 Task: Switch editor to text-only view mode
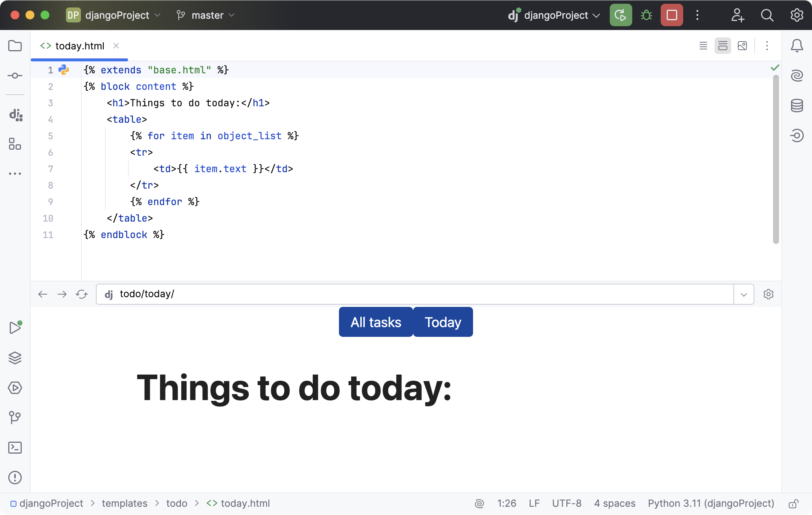click(703, 46)
